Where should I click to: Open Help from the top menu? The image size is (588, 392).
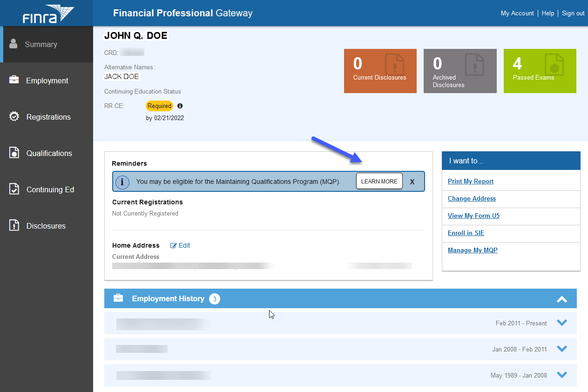point(548,14)
